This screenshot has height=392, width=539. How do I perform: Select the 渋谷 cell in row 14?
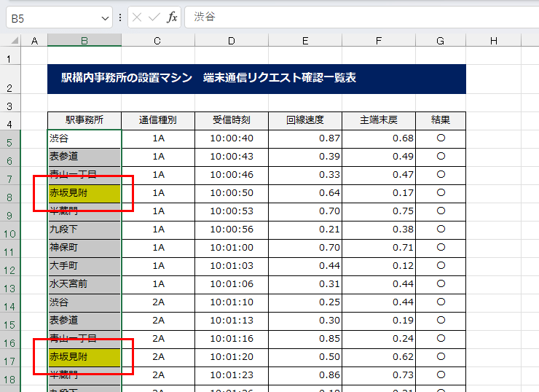point(84,302)
